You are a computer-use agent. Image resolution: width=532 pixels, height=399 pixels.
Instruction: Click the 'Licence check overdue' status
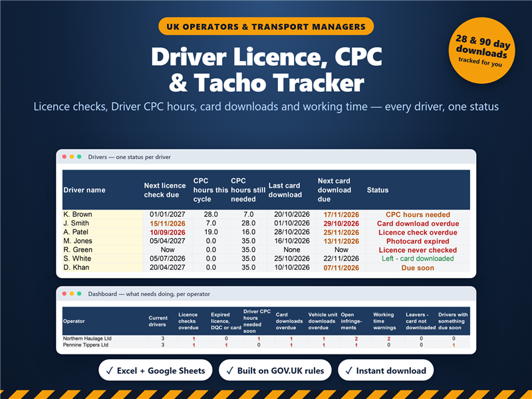pyautogui.click(x=418, y=232)
